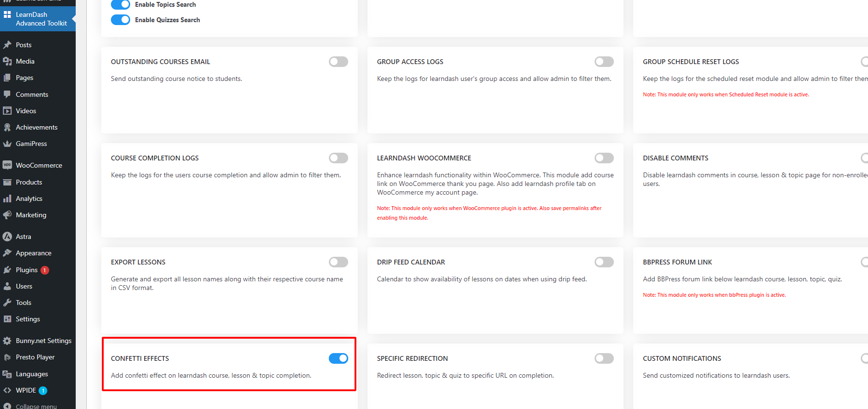The image size is (868, 409).
Task: Click the WooCommerce icon in sidebar
Action: pyautogui.click(x=7, y=165)
